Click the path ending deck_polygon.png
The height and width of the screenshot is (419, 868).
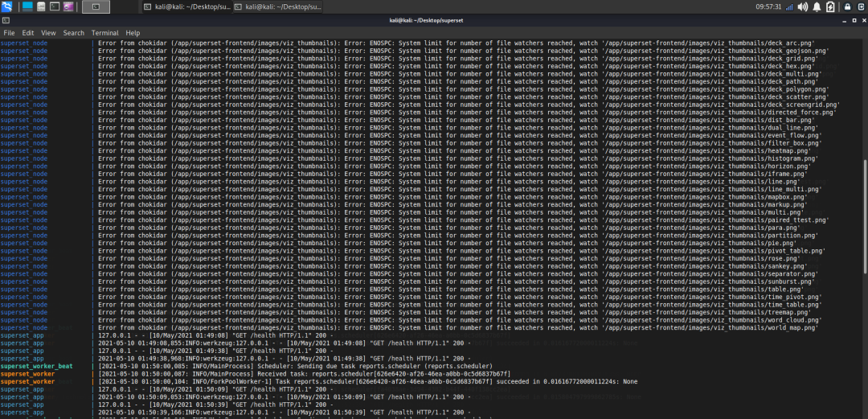tap(715, 88)
